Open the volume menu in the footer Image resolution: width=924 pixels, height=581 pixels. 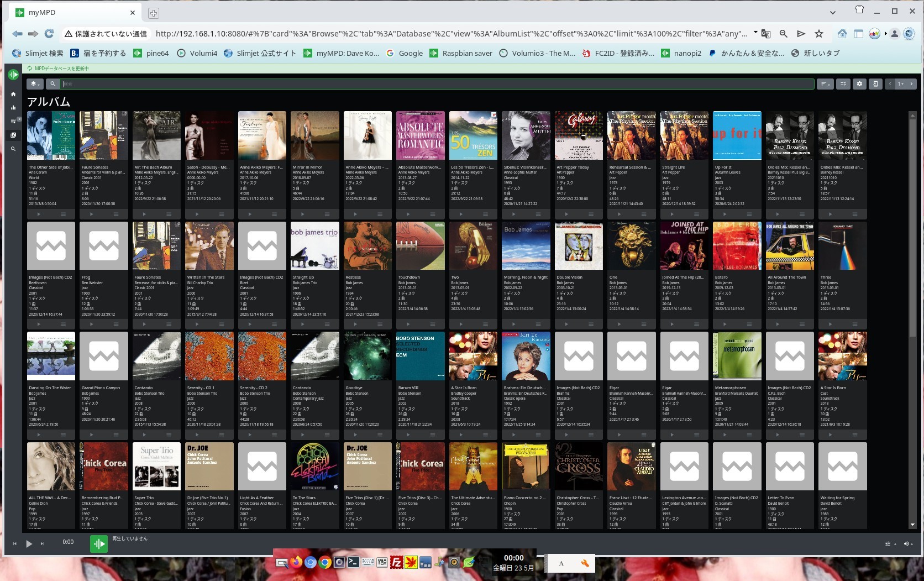[x=907, y=544]
